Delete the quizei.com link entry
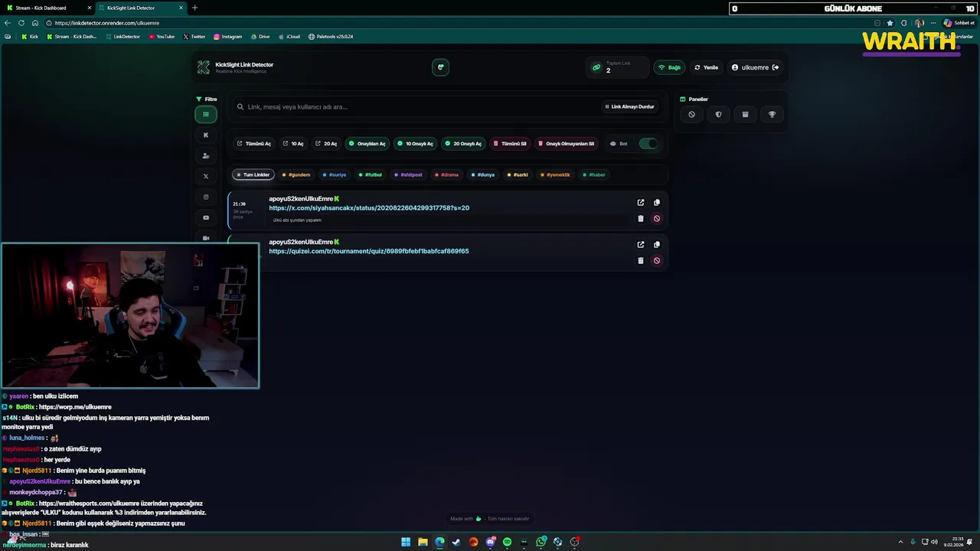Viewport: 980px width, 551px height. (641, 260)
